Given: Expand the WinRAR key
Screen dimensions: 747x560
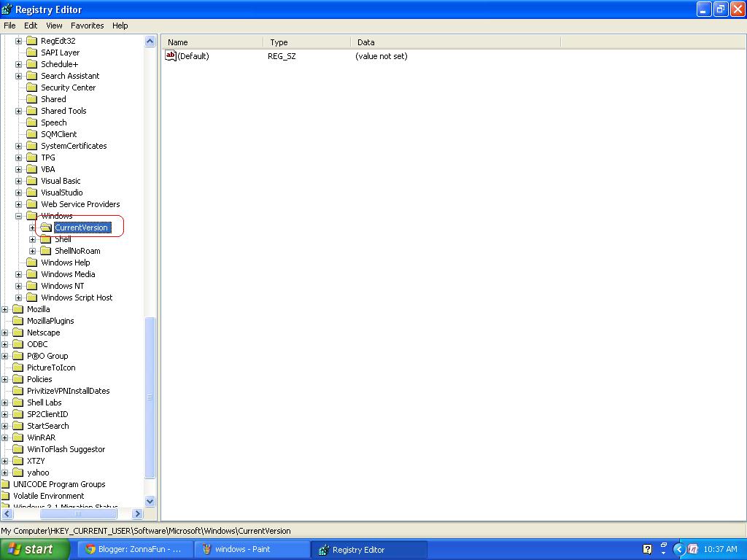Looking at the screenshot, I should point(5,437).
